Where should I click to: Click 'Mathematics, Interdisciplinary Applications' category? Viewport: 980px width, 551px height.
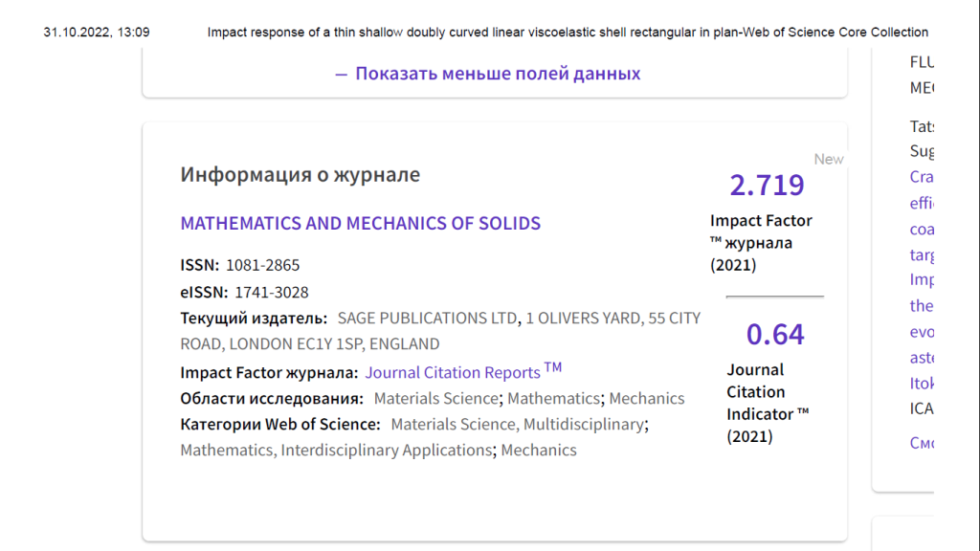click(336, 450)
